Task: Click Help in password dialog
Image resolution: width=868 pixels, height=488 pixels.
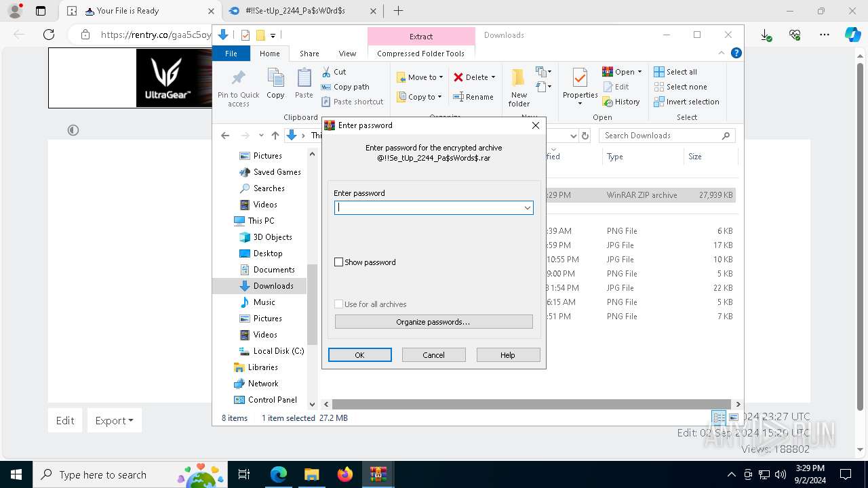Action: tap(508, 355)
